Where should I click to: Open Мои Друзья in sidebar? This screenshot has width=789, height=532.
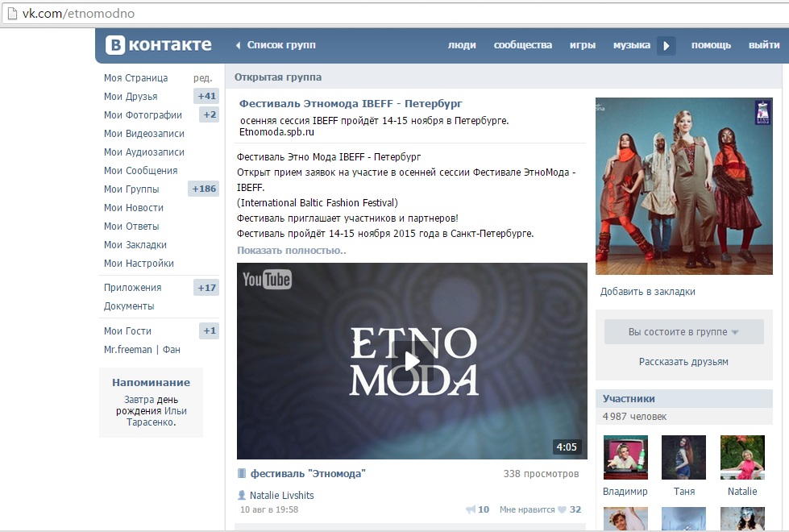tap(131, 97)
